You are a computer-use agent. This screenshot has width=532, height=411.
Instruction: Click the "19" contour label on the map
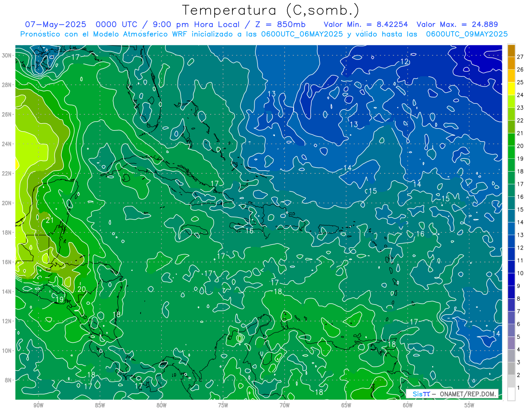coord(60,300)
